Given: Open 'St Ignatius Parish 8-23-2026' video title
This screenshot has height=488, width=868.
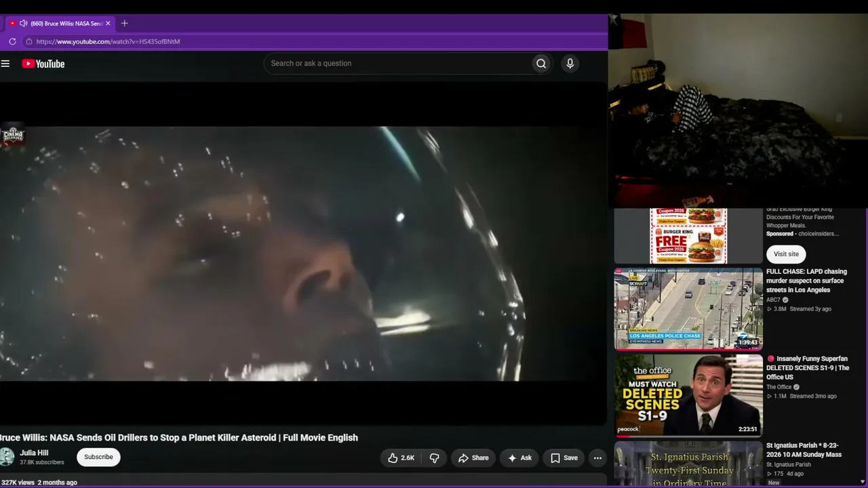Looking at the screenshot, I should 804,450.
